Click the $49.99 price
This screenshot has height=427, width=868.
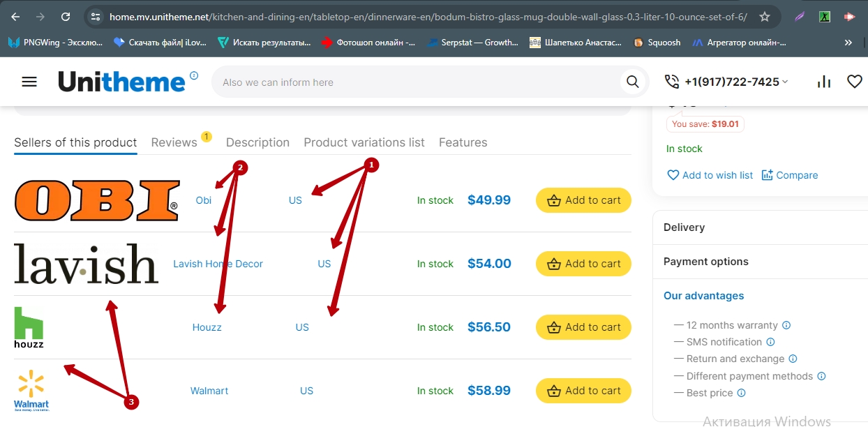[489, 200]
